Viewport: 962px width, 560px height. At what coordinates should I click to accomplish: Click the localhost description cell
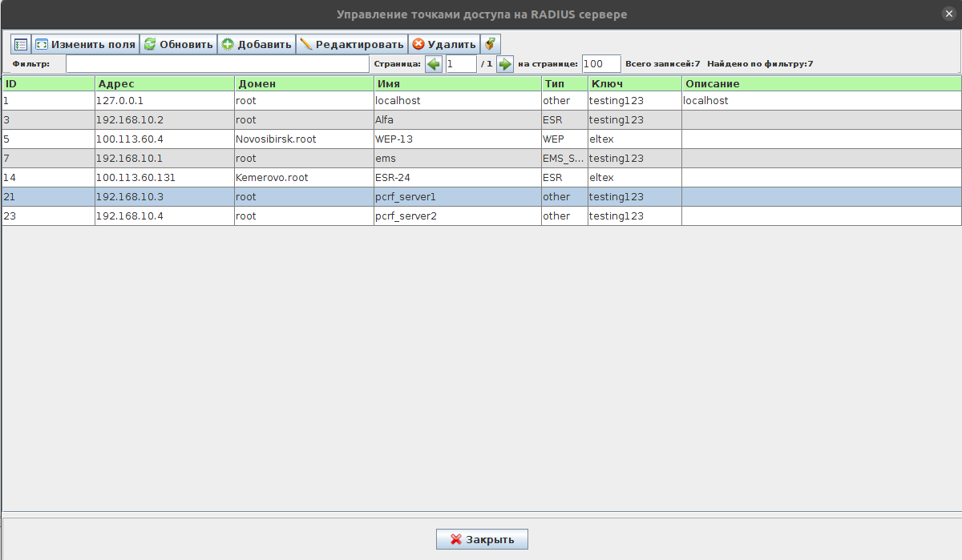822,101
